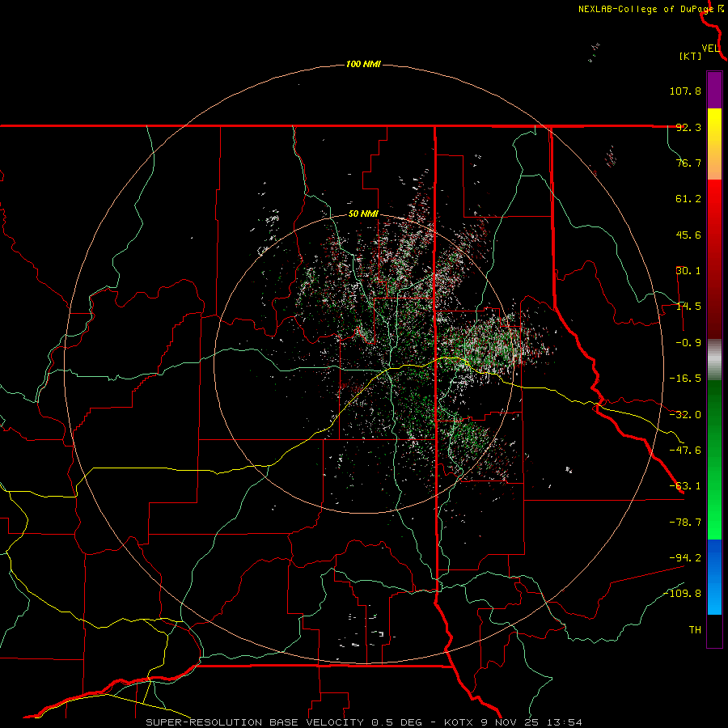Click the 107.8 velocity scale value

[x=685, y=91]
